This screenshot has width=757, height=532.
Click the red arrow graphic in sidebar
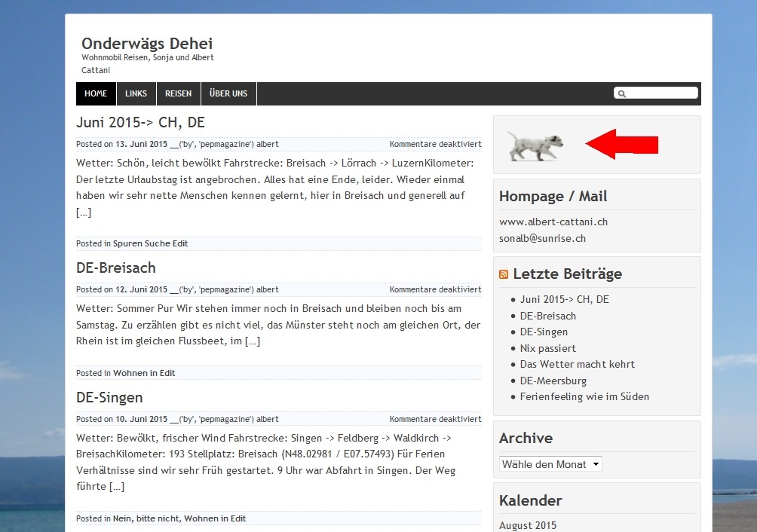point(622,144)
